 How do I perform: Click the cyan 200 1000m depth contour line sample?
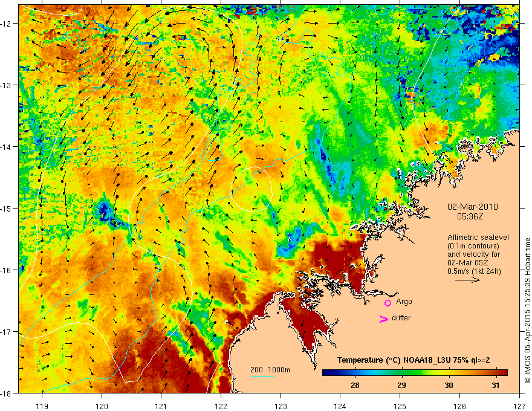coord(262,376)
